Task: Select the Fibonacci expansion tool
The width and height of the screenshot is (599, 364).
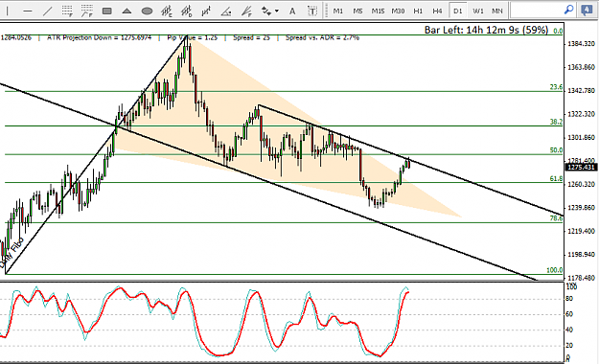Action: pos(87,11)
